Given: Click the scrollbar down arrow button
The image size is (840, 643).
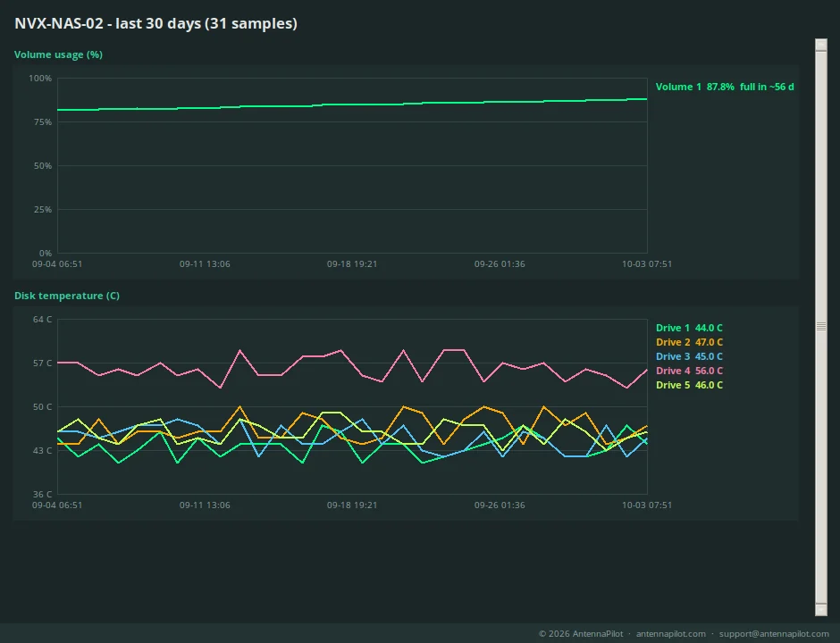Looking at the screenshot, I should (x=820, y=610).
